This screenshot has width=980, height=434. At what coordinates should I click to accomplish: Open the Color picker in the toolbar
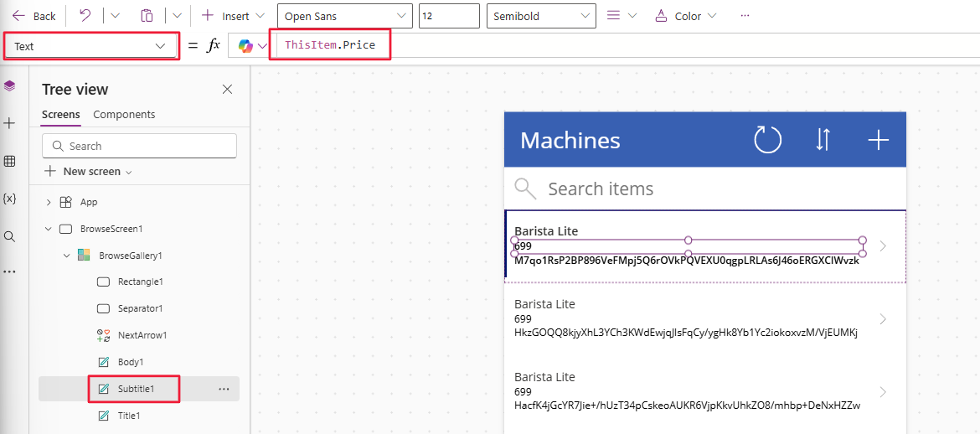click(x=686, y=16)
